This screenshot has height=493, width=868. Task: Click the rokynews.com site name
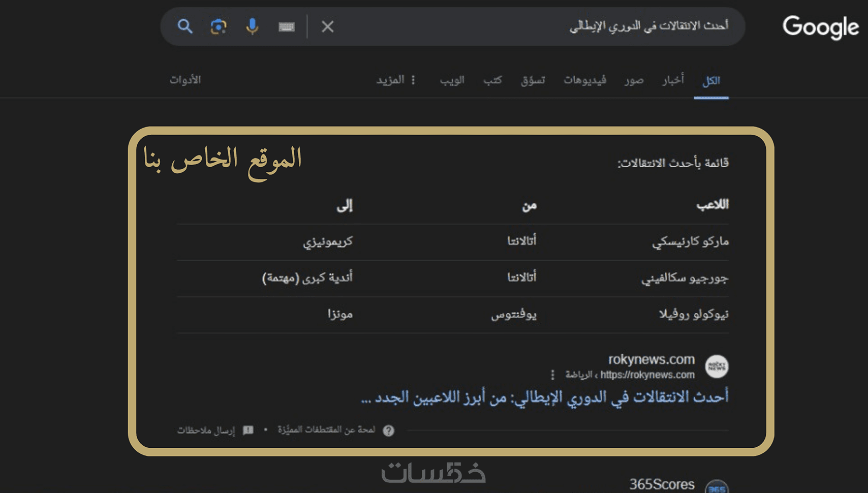[652, 359]
